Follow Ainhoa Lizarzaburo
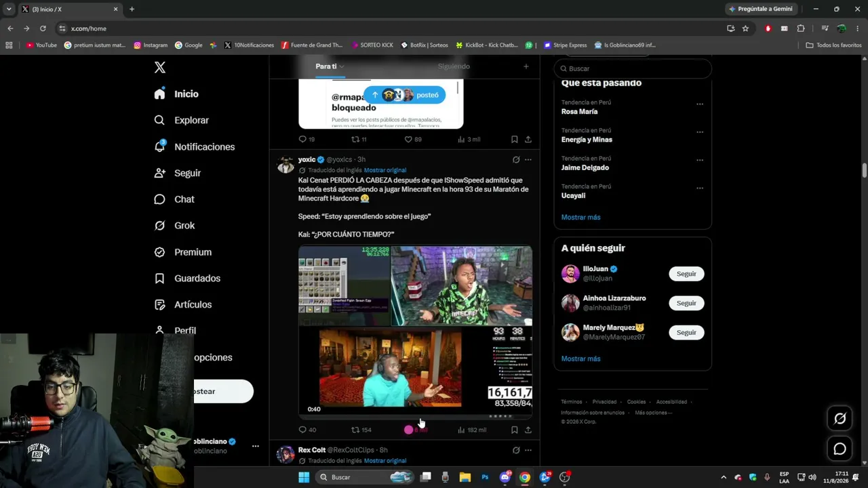This screenshot has width=868, height=488. point(686,303)
